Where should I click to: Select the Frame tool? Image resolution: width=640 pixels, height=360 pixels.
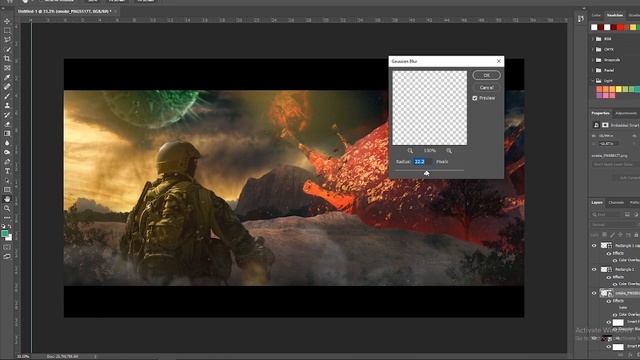click(7, 68)
